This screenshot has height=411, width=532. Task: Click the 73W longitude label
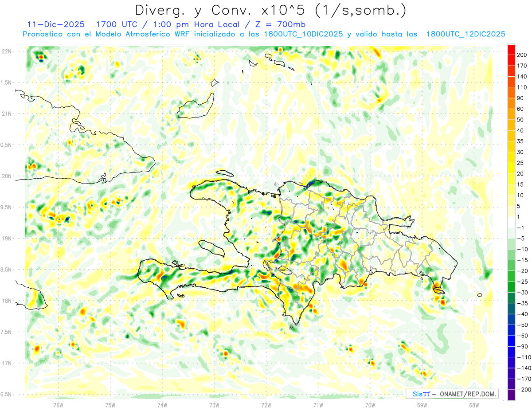point(214,405)
